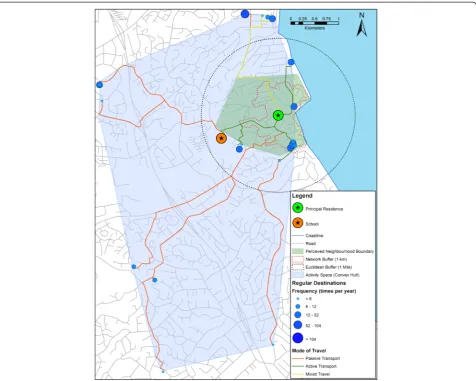The width and height of the screenshot is (476, 381).
Task: Click the 'Active Transport' legend label
Action: (321, 366)
